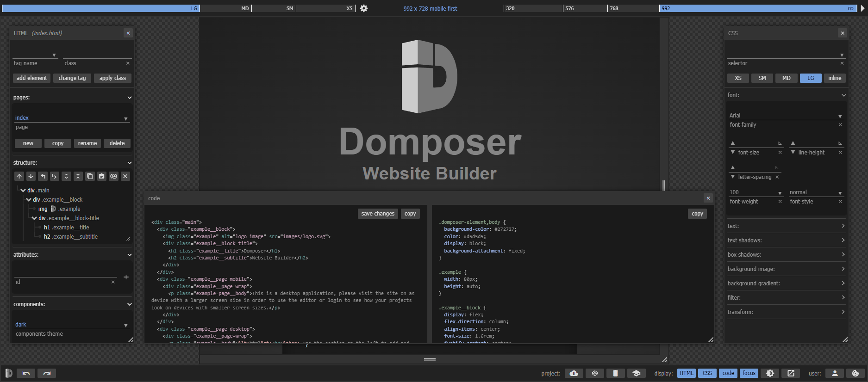This screenshot has height=382, width=868.
Task: Open preview in new window icon
Action: 791,373
